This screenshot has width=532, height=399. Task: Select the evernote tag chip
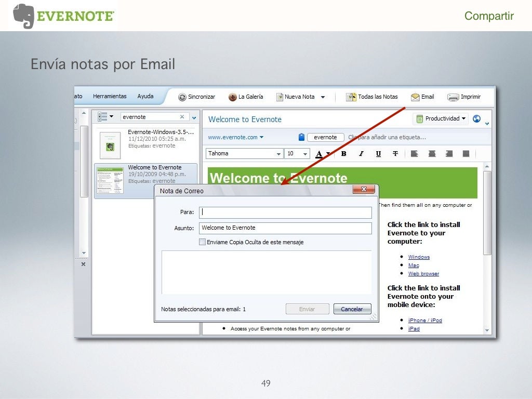click(325, 137)
